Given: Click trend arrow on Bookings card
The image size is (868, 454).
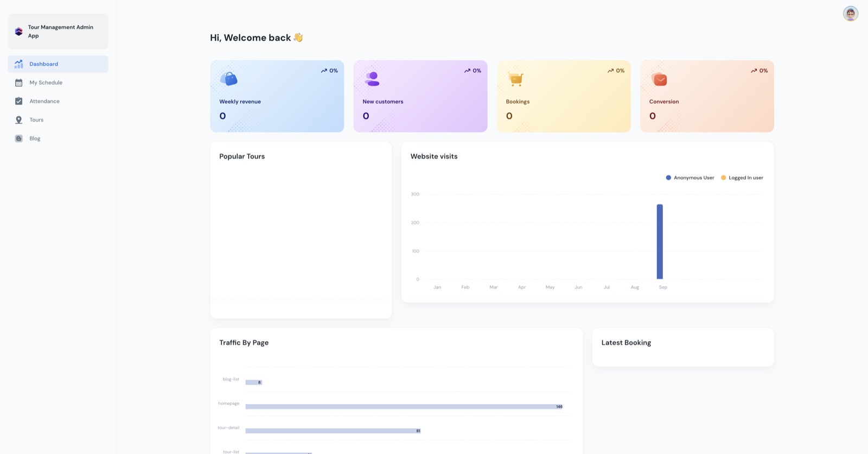Looking at the screenshot, I should 610,71.
